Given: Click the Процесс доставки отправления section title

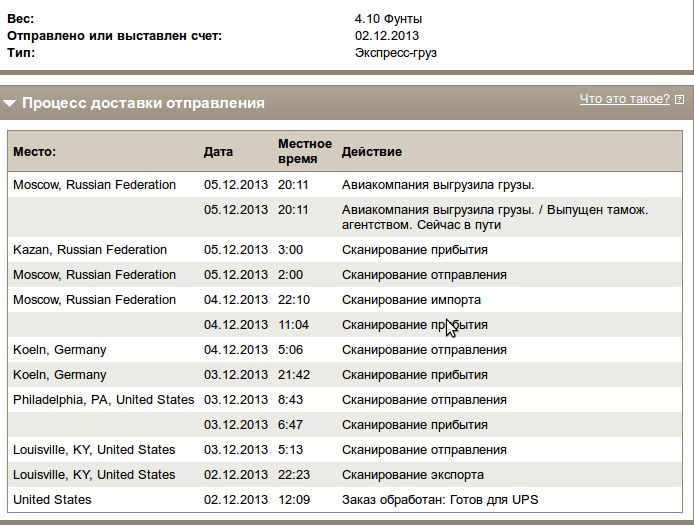Looking at the screenshot, I should tap(143, 103).
